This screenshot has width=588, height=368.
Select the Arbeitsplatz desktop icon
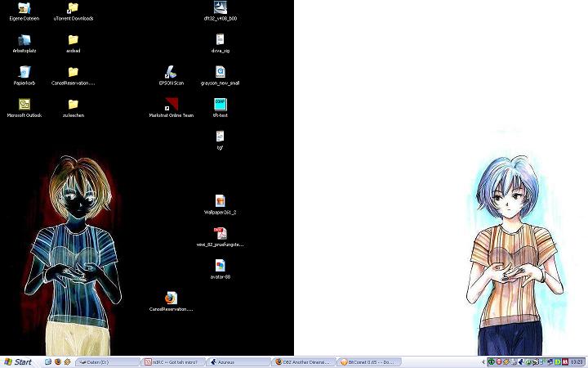click(24, 43)
